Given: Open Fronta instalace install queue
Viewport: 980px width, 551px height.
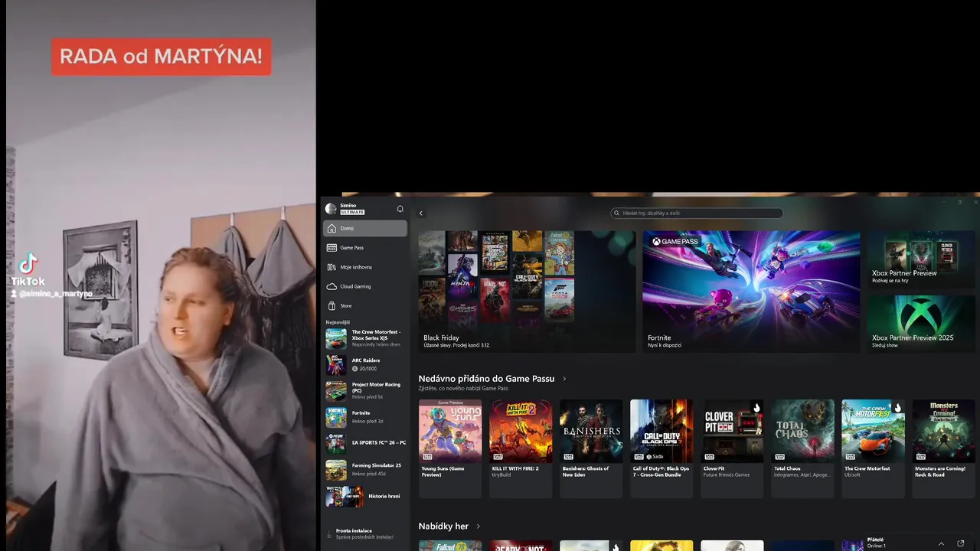Looking at the screenshot, I should point(365,533).
